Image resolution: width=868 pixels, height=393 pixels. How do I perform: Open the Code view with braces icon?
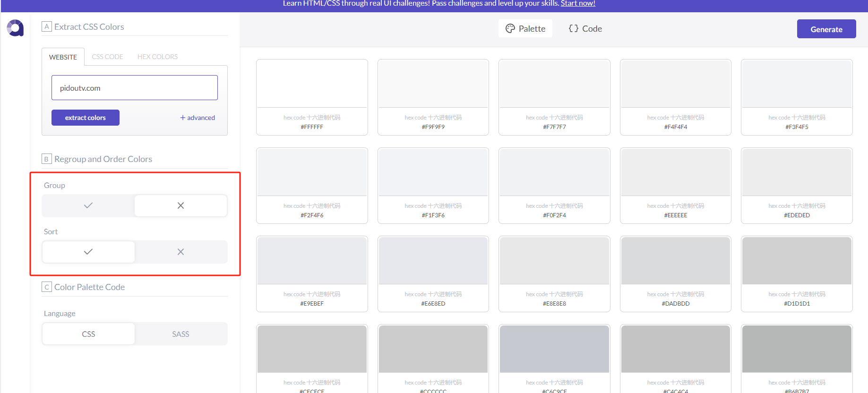[585, 29]
